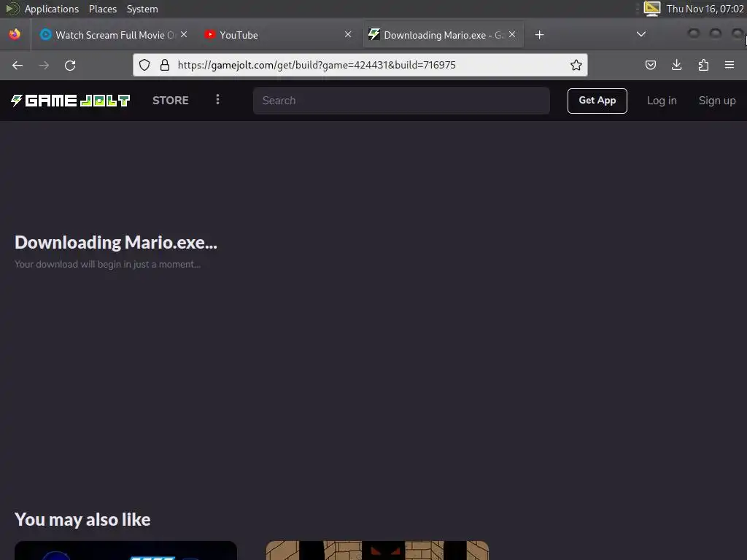Image resolution: width=747 pixels, height=560 pixels.
Task: Click the display tray icon
Action: point(652,9)
